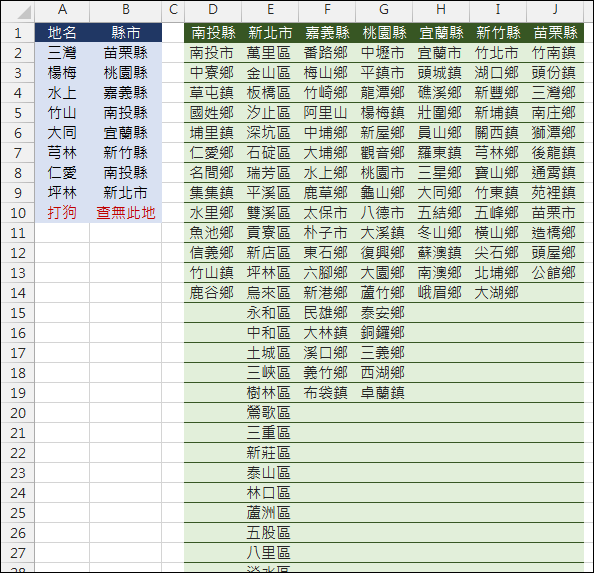Select row 27 header

(18, 553)
